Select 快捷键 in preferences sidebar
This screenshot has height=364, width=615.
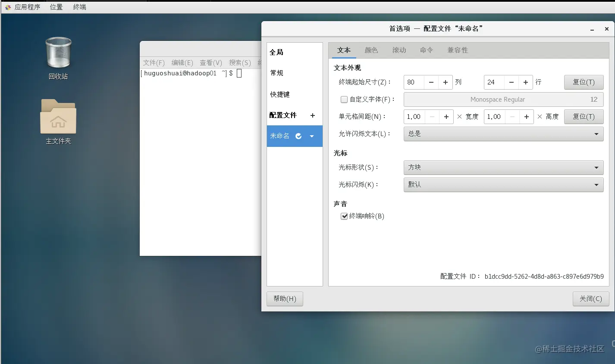pos(295,94)
